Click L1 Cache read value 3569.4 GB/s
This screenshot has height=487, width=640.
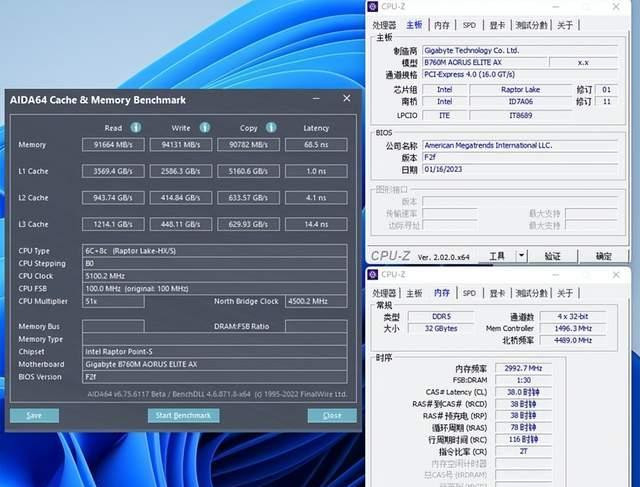(x=113, y=171)
